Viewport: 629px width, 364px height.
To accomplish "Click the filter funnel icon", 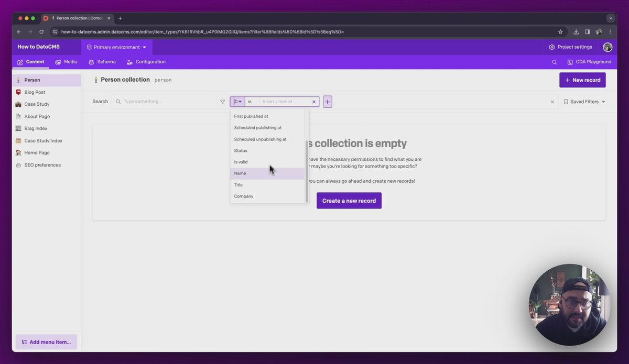I will pos(223,102).
